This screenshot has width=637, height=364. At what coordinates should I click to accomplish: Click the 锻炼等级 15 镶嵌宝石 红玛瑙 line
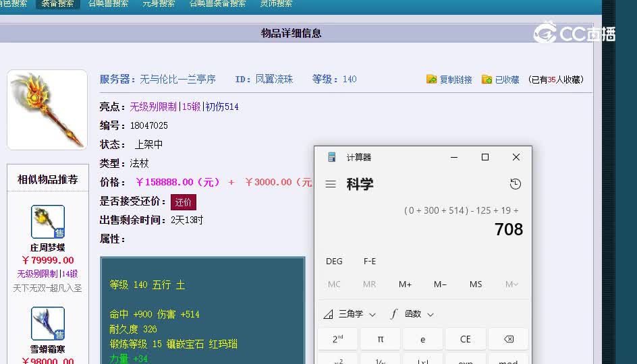point(173,344)
